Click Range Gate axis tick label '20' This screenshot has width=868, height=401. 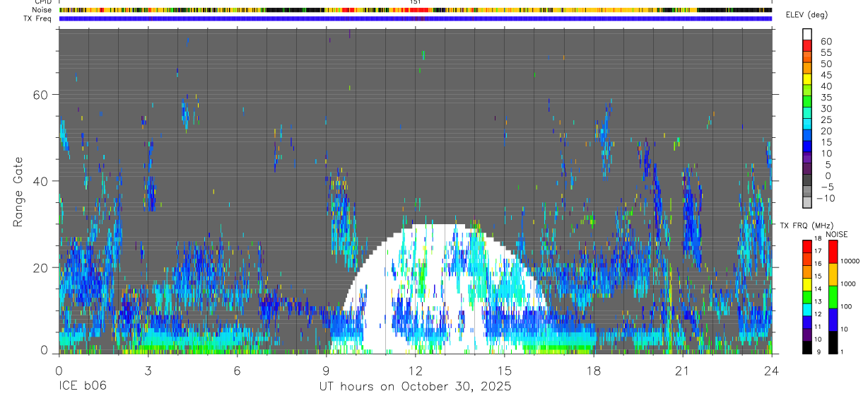click(42, 267)
